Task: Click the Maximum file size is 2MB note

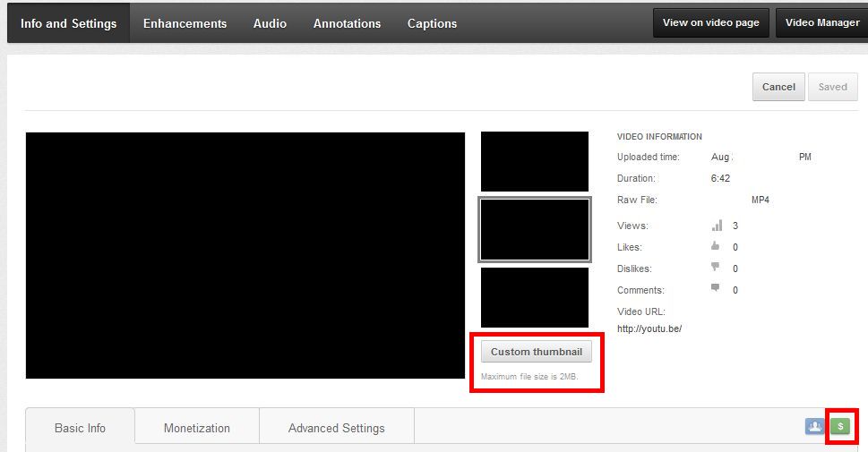Action: pyautogui.click(x=529, y=376)
